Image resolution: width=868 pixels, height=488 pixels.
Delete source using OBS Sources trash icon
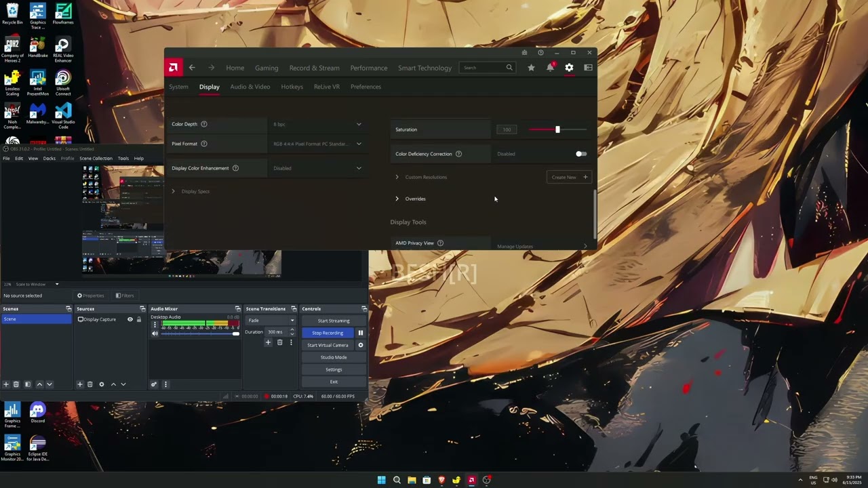point(90,384)
